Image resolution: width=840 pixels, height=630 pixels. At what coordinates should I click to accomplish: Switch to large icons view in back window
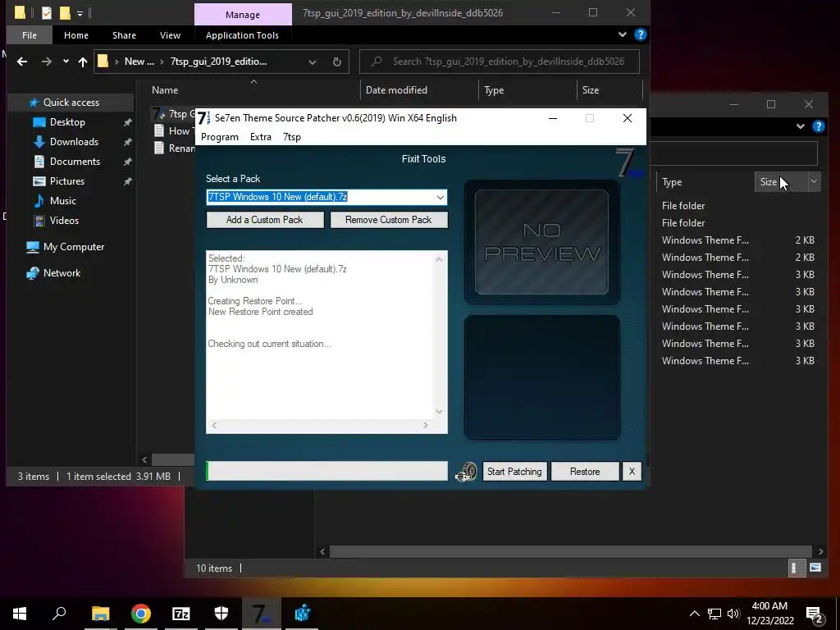tap(815, 568)
